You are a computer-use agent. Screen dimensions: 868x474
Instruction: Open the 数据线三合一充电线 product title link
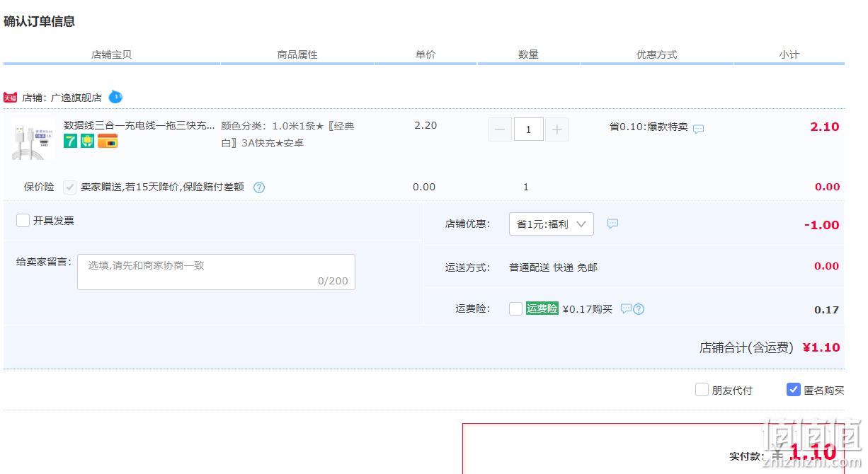(x=139, y=125)
